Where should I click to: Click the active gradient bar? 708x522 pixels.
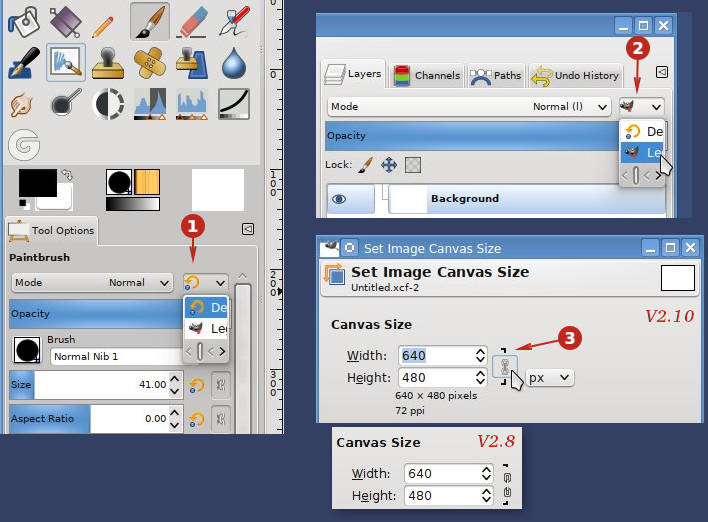coord(133,204)
